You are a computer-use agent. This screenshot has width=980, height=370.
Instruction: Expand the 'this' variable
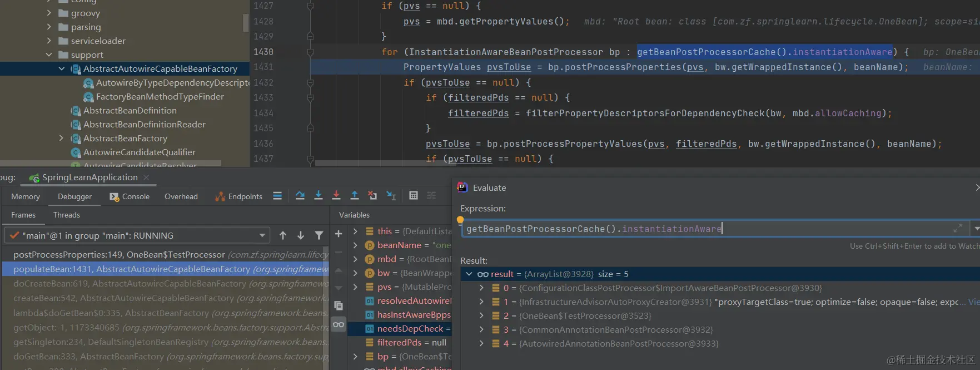coord(355,231)
